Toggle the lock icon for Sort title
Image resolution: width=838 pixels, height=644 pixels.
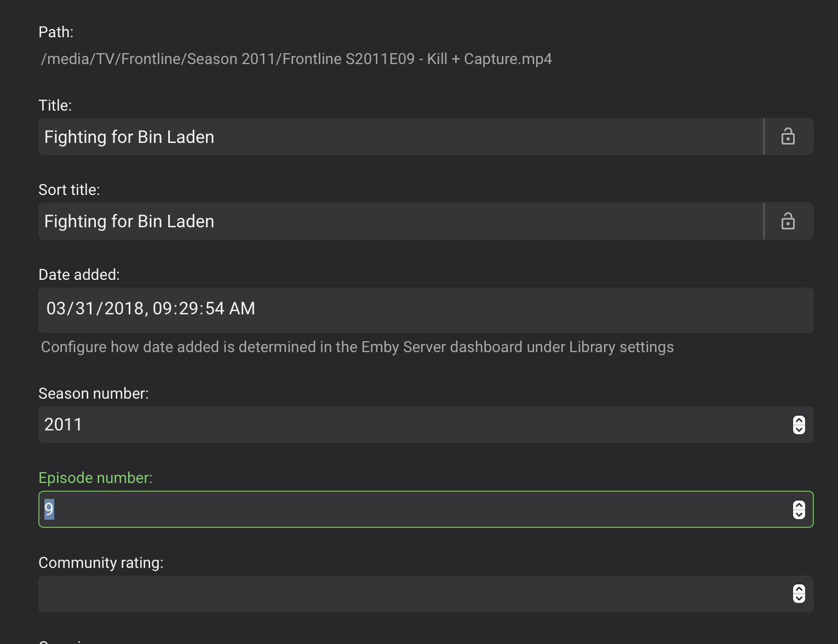coord(788,221)
